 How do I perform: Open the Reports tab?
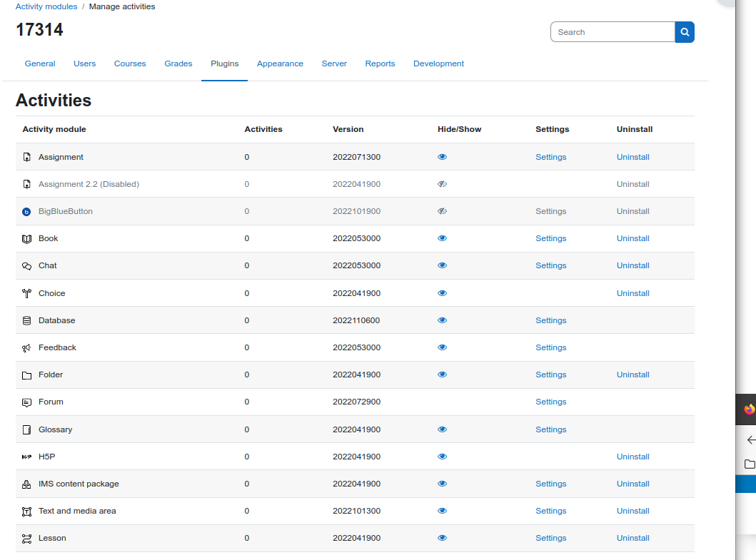click(x=380, y=63)
